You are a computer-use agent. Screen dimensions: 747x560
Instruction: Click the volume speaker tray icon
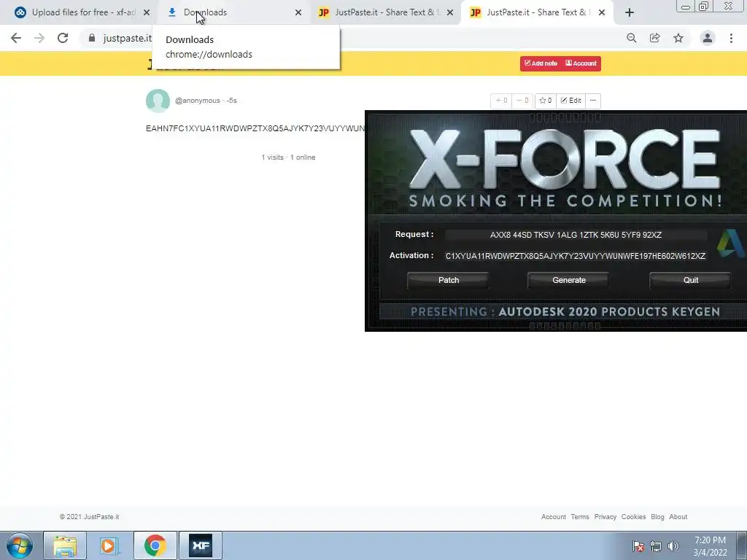pos(673,546)
